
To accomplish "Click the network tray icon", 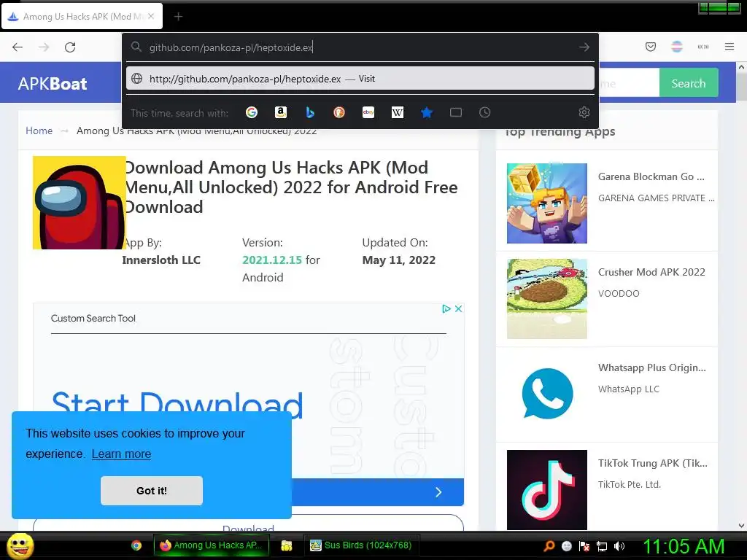I will pyautogui.click(x=602, y=546).
